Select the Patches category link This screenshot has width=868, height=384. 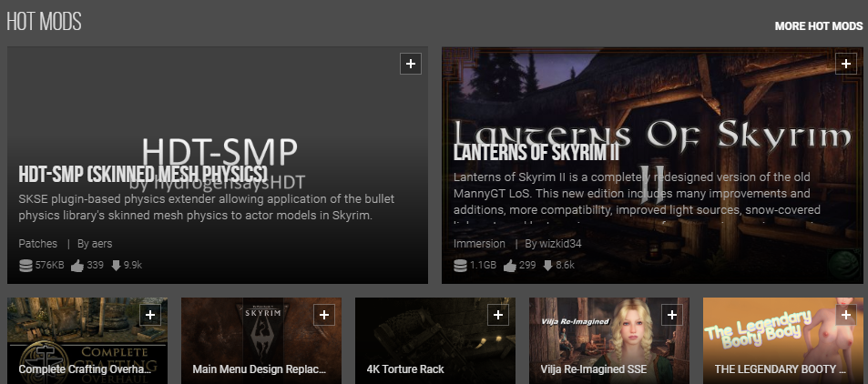pos(37,244)
